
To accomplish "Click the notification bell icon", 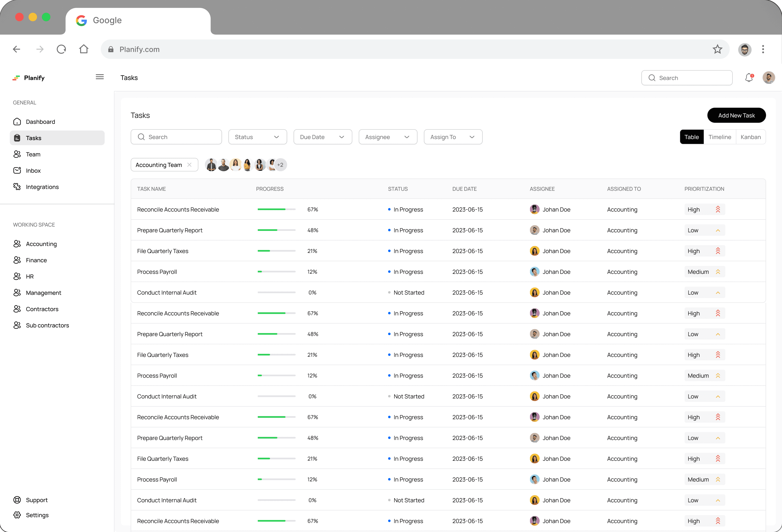I will tap(749, 78).
